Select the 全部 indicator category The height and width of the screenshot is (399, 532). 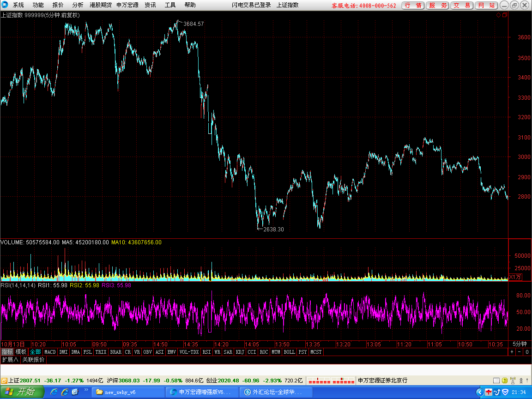pyautogui.click(x=35, y=352)
